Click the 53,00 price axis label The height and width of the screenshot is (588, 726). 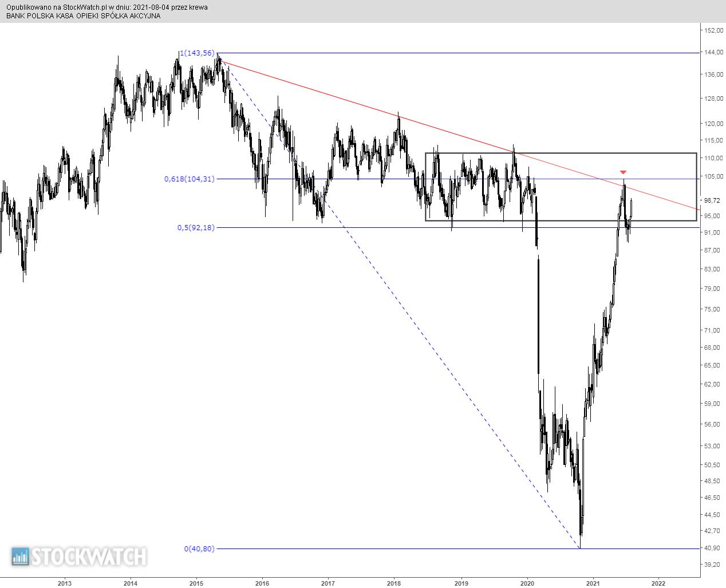click(713, 446)
